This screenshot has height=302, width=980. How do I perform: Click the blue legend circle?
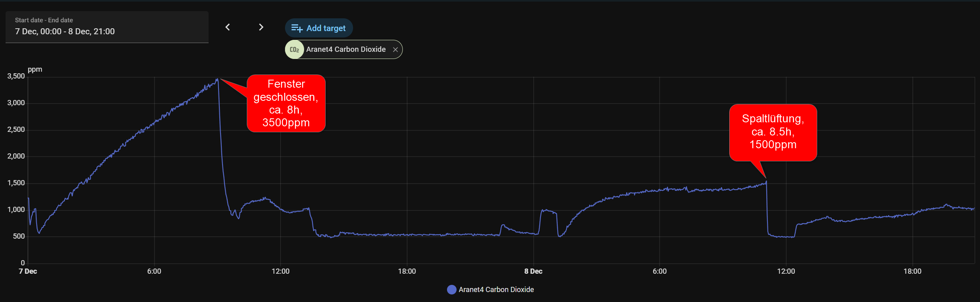click(451, 290)
